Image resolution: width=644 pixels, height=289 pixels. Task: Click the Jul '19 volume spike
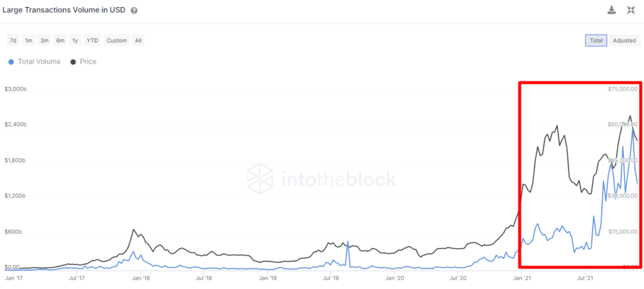(x=348, y=242)
